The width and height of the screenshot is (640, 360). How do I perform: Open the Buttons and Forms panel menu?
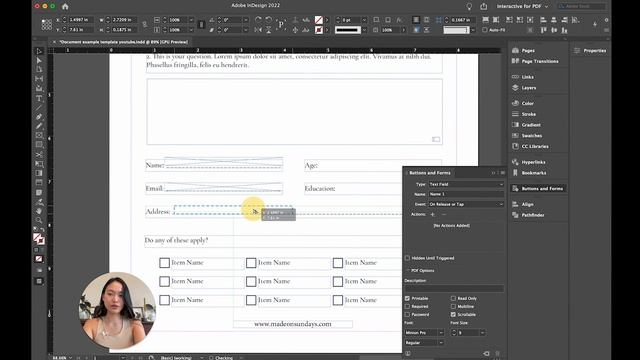(x=502, y=173)
